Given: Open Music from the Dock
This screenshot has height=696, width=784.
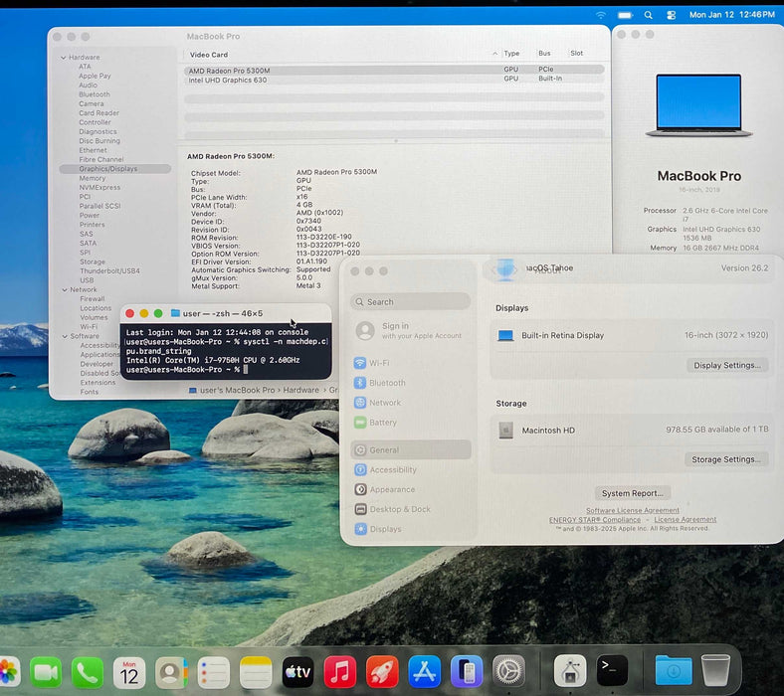Looking at the screenshot, I should (340, 672).
